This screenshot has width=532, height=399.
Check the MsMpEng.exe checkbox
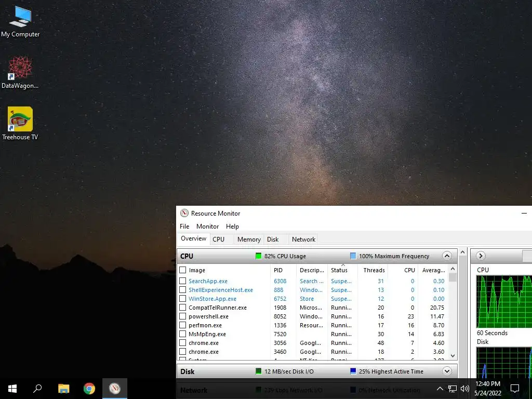[182, 334]
